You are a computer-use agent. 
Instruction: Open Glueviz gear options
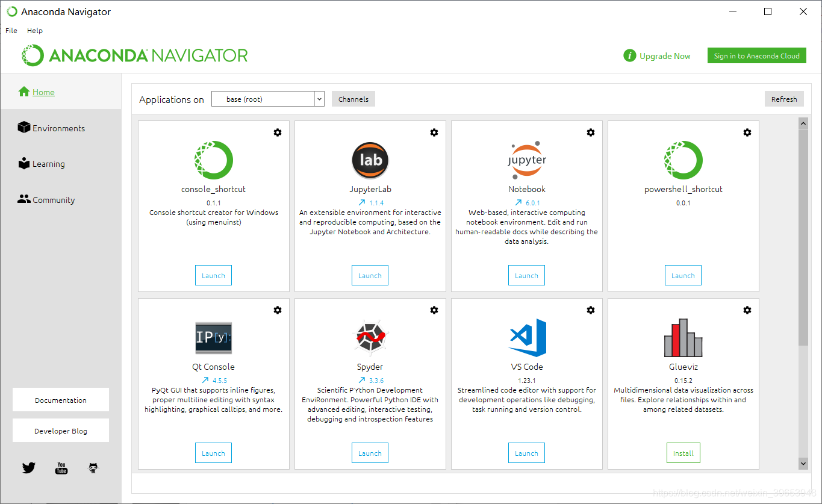coord(747,310)
